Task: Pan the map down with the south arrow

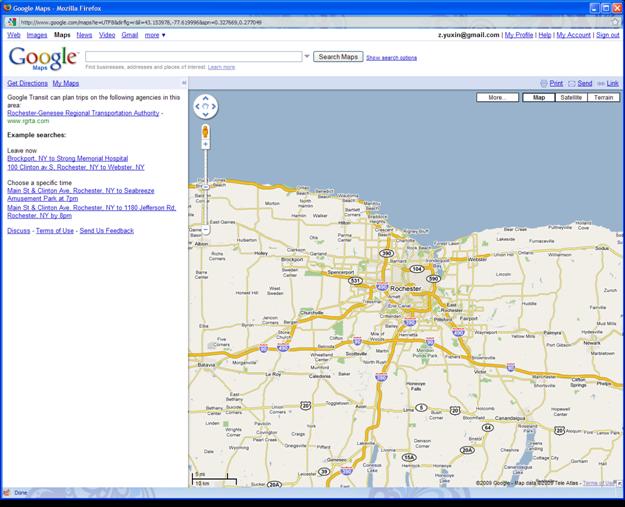Action: (205, 115)
